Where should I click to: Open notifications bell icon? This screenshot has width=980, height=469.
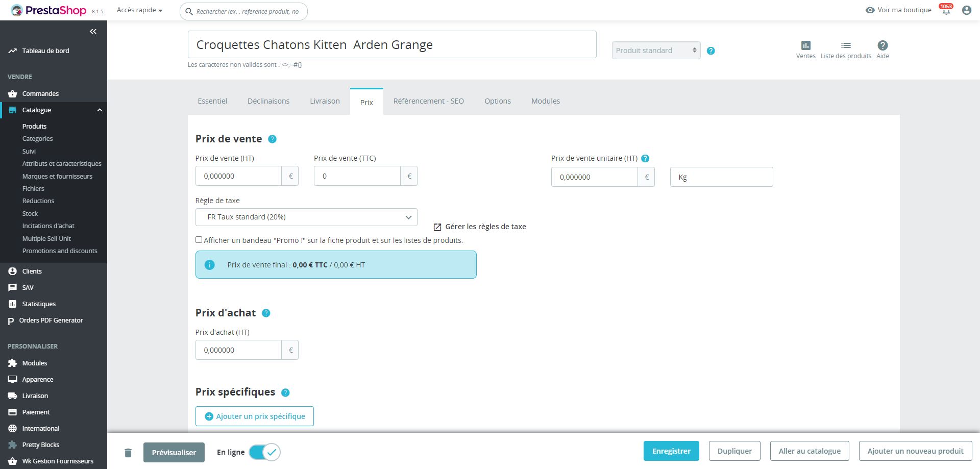click(946, 10)
